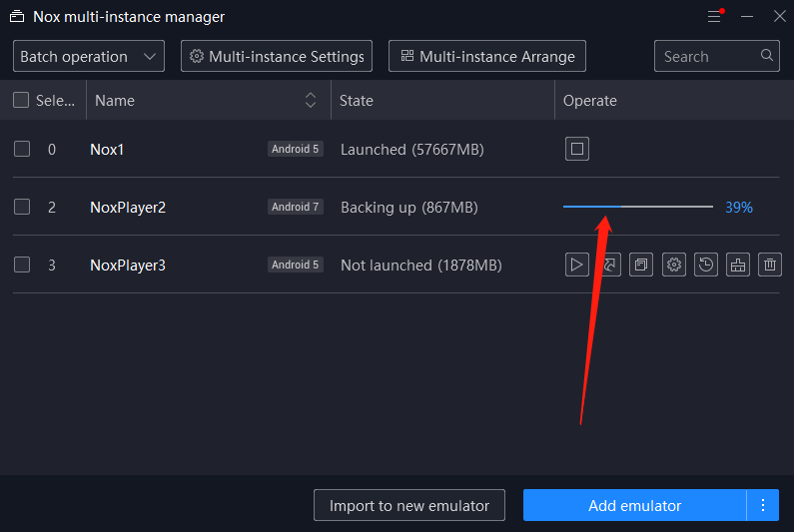The image size is (794, 532).
Task: Click the Android 5 badge on NoxPlayer3
Action: (296, 265)
